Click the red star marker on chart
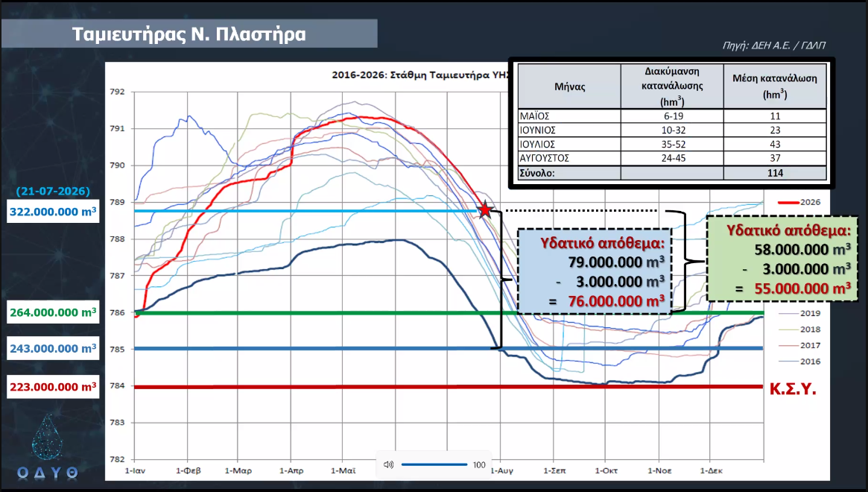This screenshot has height=492, width=868. click(485, 210)
